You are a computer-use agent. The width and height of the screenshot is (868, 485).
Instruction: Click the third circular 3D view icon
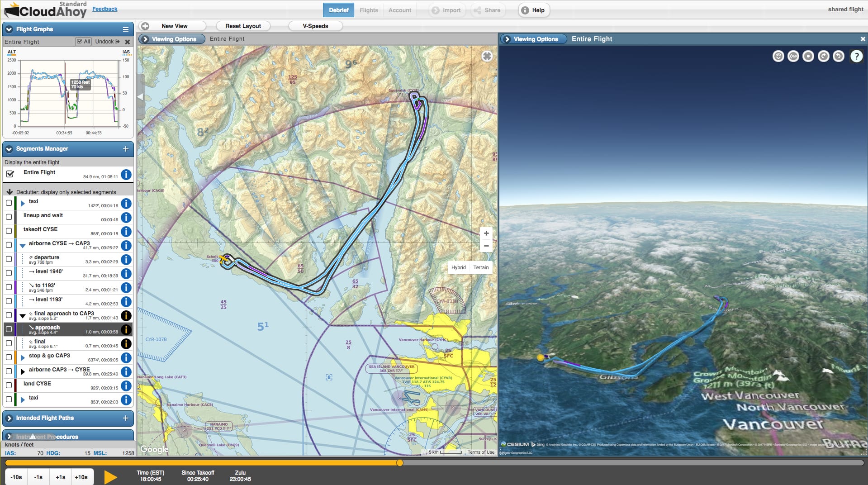coord(808,56)
